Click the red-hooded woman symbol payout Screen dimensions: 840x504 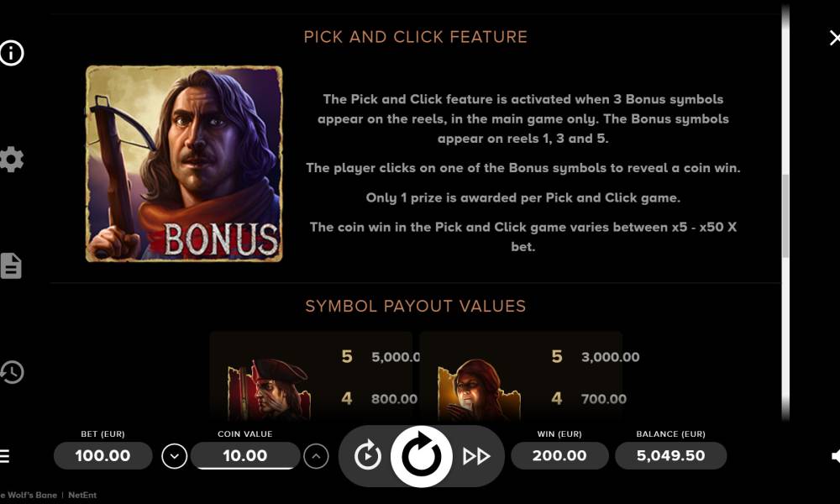point(521,376)
